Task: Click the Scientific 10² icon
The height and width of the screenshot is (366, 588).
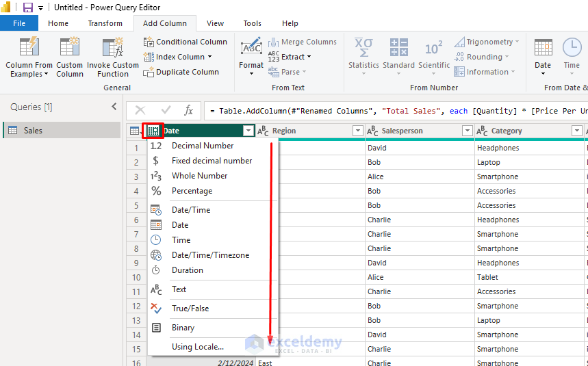Action: [x=434, y=49]
